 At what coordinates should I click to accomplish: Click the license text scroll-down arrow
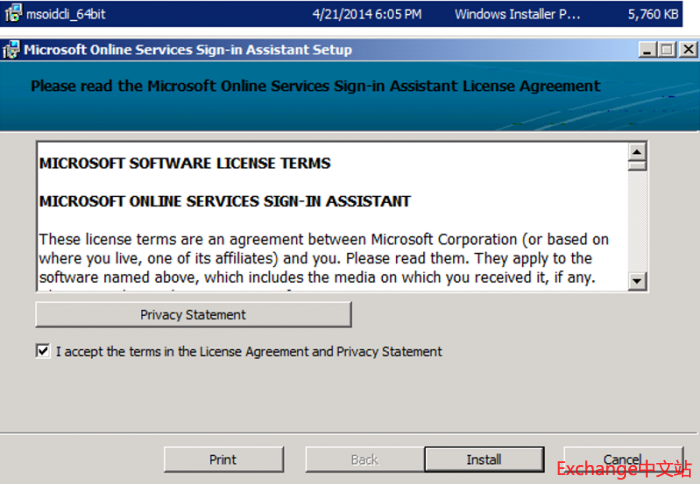click(x=636, y=281)
